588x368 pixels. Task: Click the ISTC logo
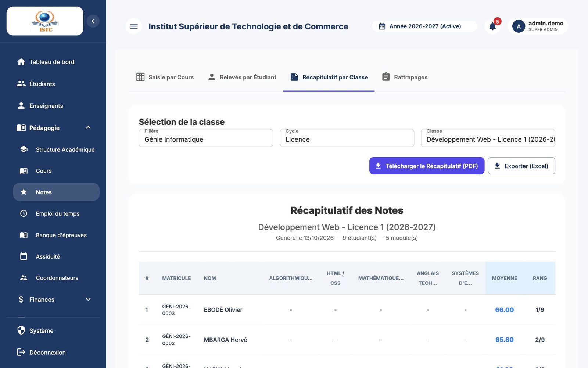tap(45, 21)
